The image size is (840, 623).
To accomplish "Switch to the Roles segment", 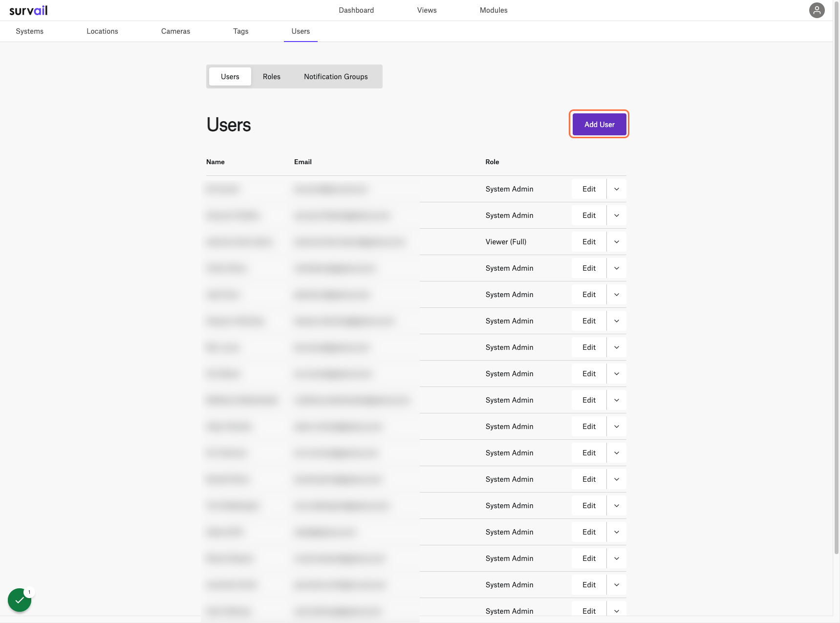I will 272,77.
